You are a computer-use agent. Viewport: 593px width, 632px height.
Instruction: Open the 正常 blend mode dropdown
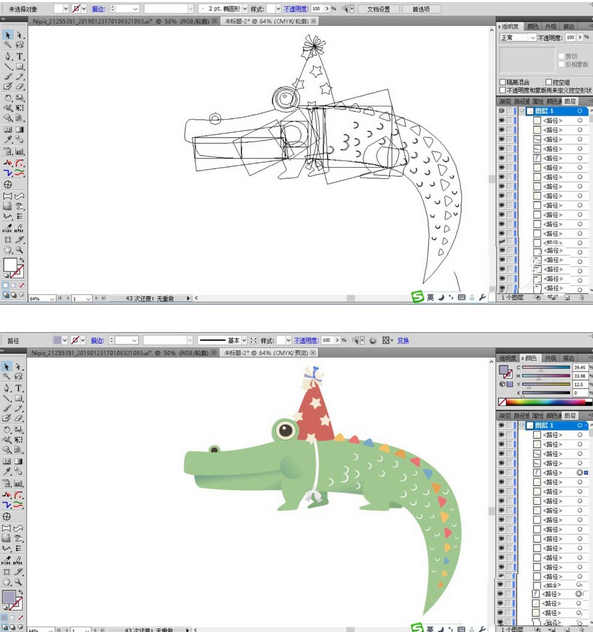(518, 37)
